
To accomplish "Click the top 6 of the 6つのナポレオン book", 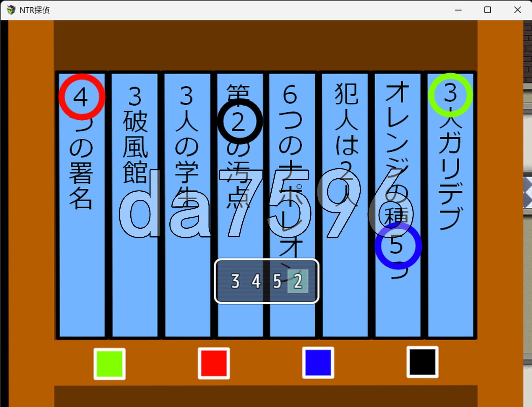I will click(x=290, y=95).
